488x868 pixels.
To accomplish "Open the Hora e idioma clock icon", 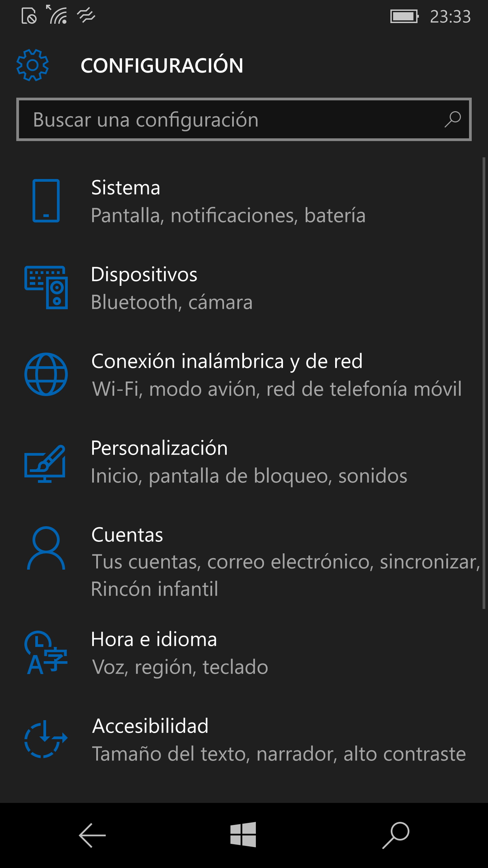I will point(46,652).
